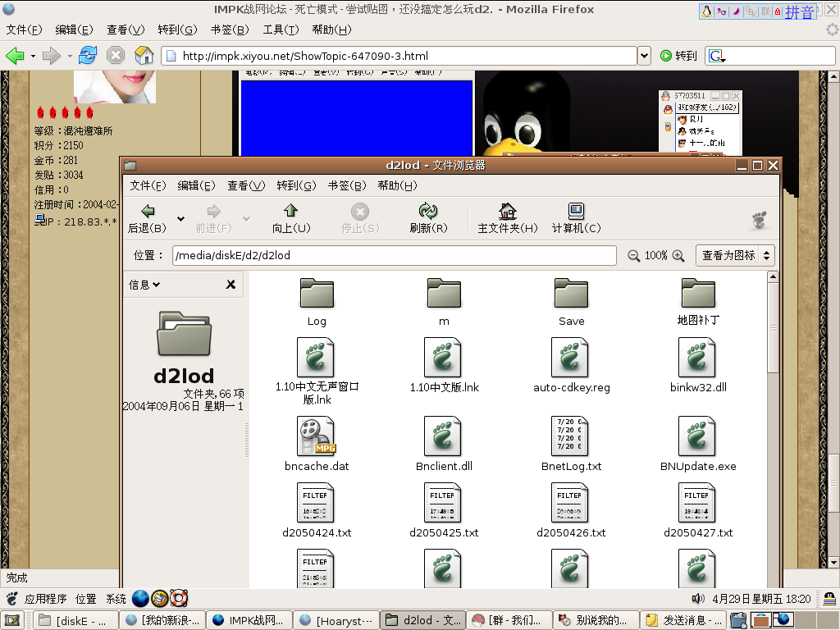The width and height of the screenshot is (840, 630).
Task: Go to Firefox Home page icon
Action: click(144, 55)
